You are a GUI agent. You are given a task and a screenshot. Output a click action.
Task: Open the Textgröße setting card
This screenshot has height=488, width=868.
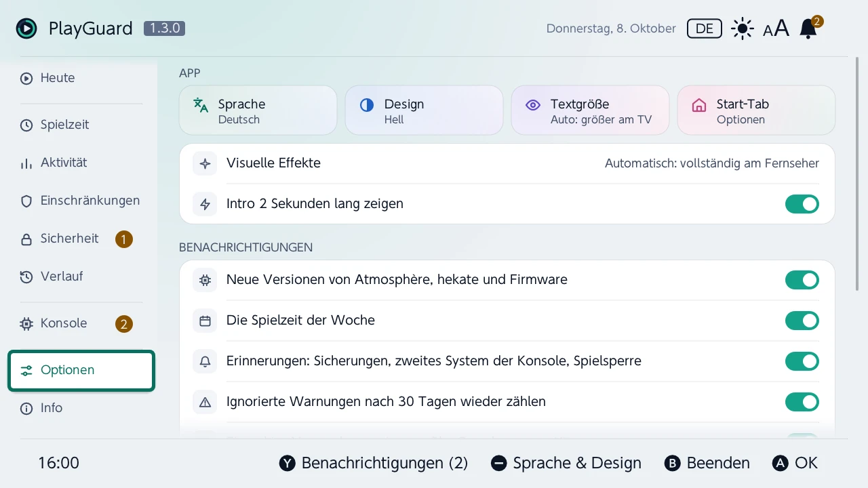[x=590, y=110]
